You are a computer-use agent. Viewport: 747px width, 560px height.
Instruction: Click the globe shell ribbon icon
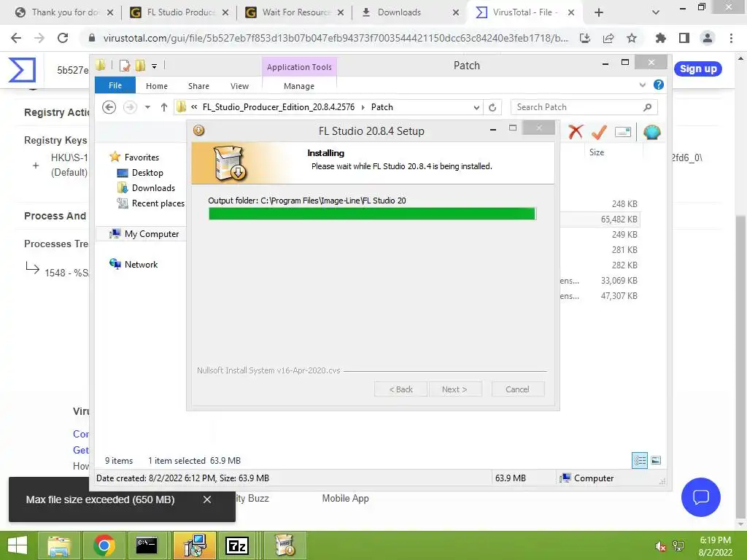651,132
